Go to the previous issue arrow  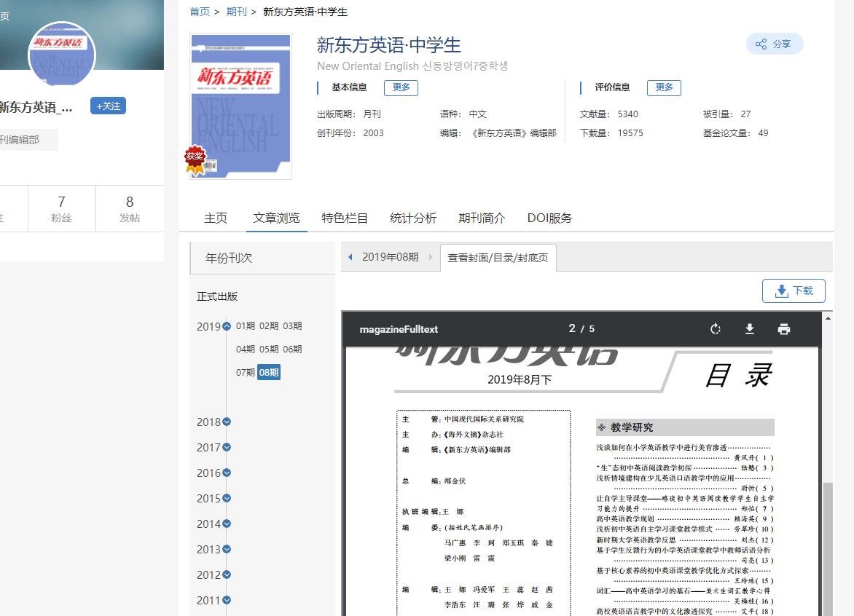pyautogui.click(x=350, y=257)
